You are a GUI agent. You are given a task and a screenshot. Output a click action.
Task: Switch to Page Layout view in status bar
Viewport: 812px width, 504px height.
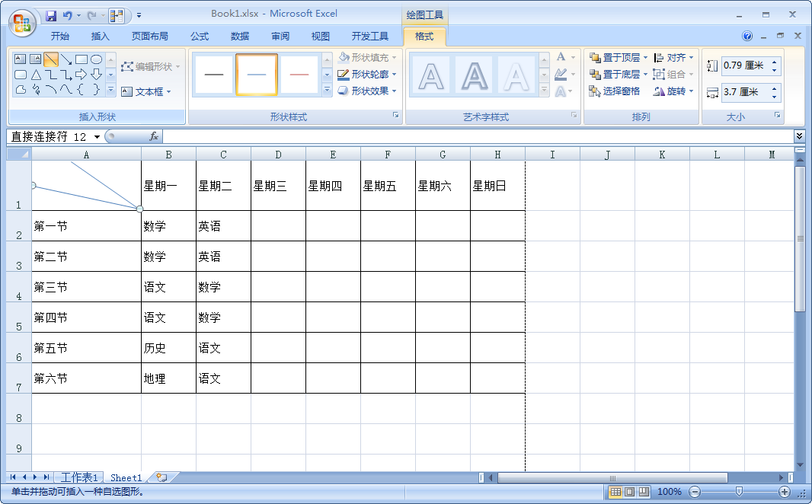(x=629, y=492)
